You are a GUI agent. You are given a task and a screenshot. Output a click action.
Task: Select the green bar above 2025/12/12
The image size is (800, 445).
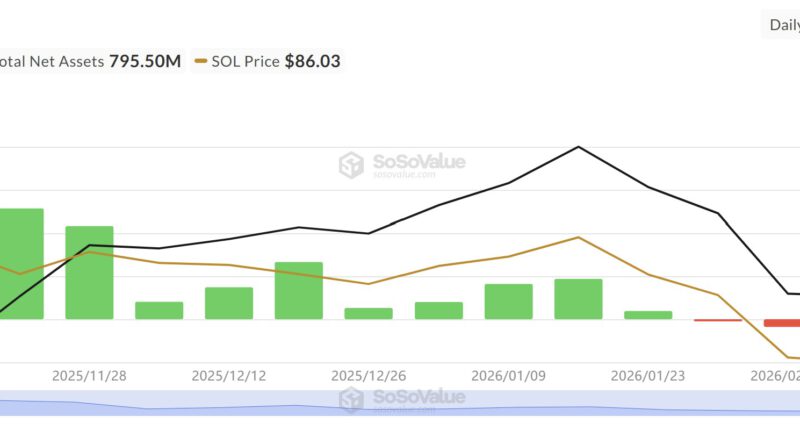(x=229, y=303)
